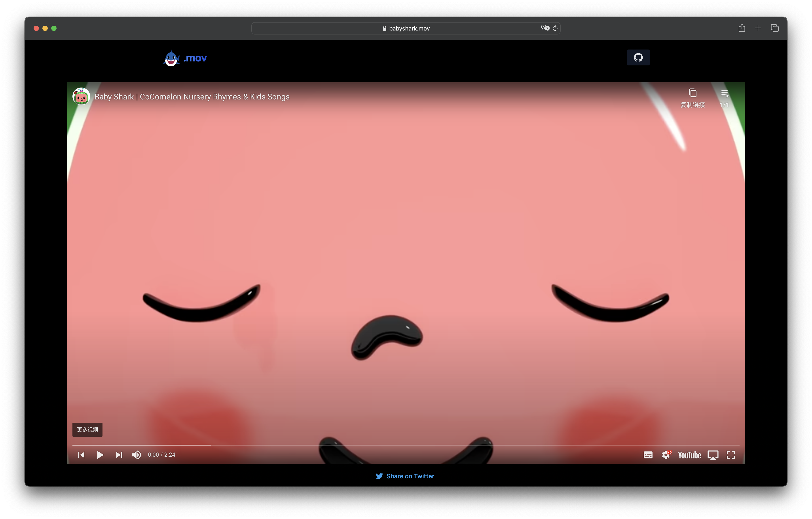Watch on YouTube logo link
The height and width of the screenshot is (519, 812).
tap(690, 455)
